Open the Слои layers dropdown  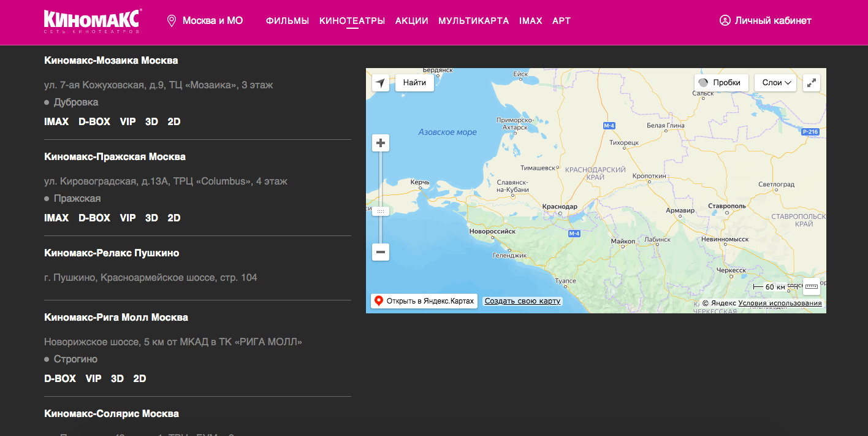coord(775,83)
